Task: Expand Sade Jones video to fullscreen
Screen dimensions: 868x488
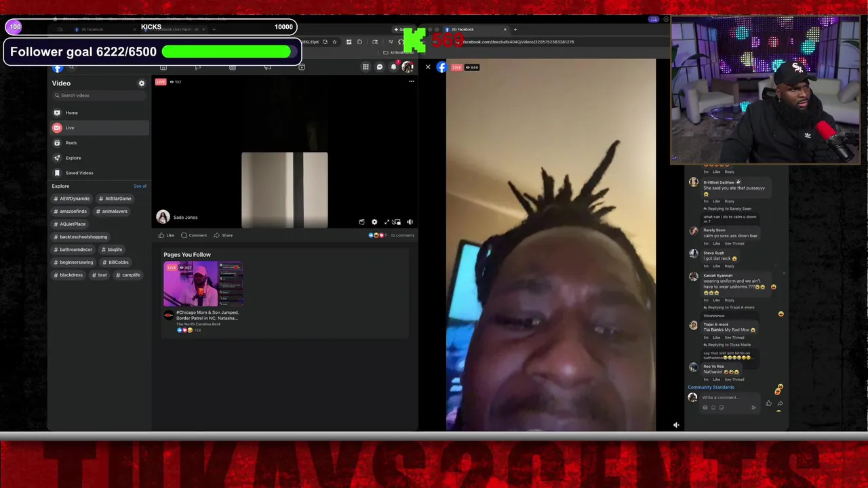Action: [387, 222]
